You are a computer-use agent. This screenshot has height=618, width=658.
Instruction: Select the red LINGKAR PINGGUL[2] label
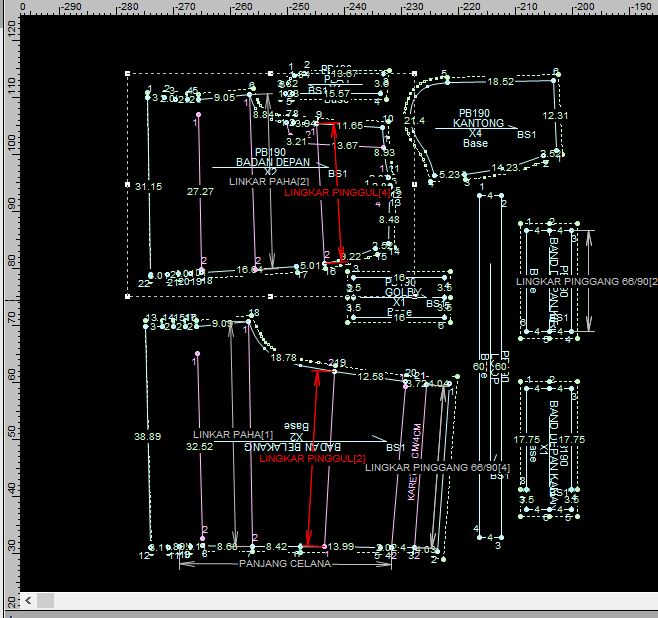point(299,458)
